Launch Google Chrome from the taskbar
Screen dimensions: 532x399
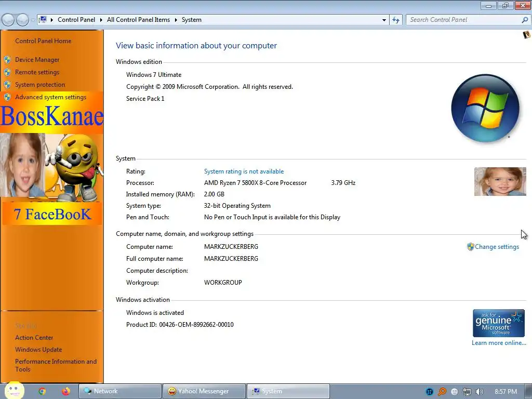42,391
